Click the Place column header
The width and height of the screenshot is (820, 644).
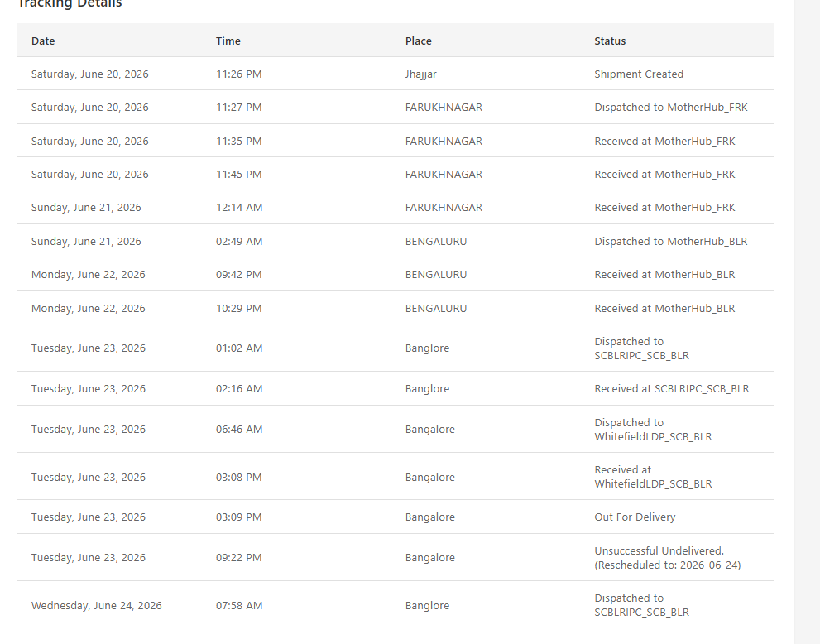(419, 41)
